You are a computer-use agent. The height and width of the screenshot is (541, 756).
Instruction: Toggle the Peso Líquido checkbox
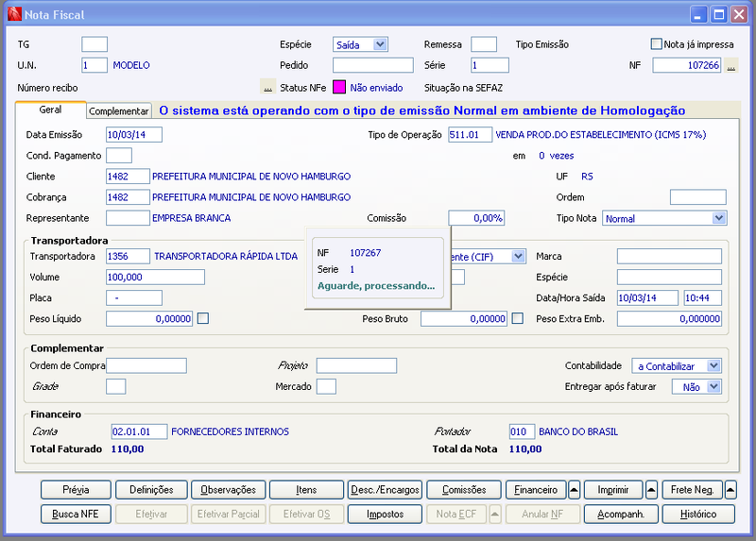click(203, 318)
